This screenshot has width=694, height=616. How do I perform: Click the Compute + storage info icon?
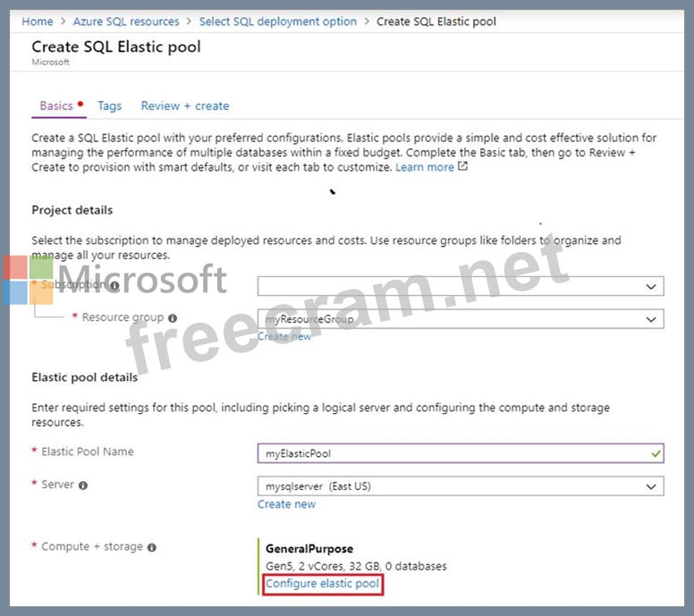coord(152,547)
